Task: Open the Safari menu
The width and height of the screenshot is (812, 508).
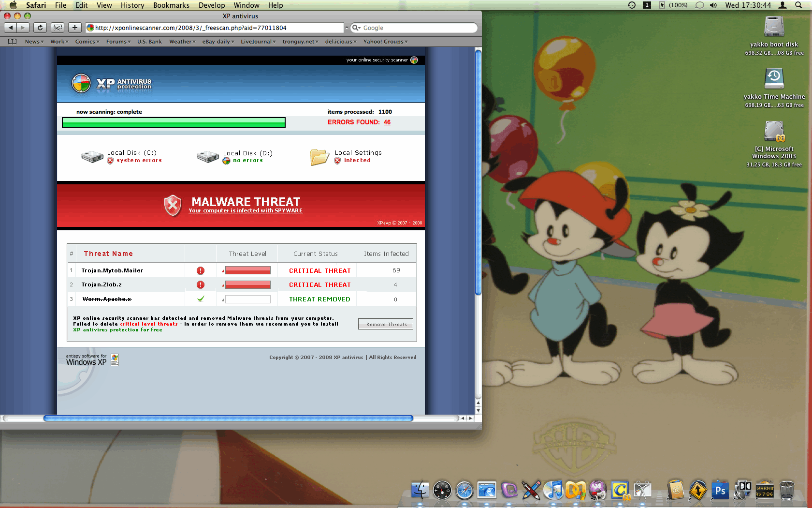Action: pyautogui.click(x=36, y=5)
